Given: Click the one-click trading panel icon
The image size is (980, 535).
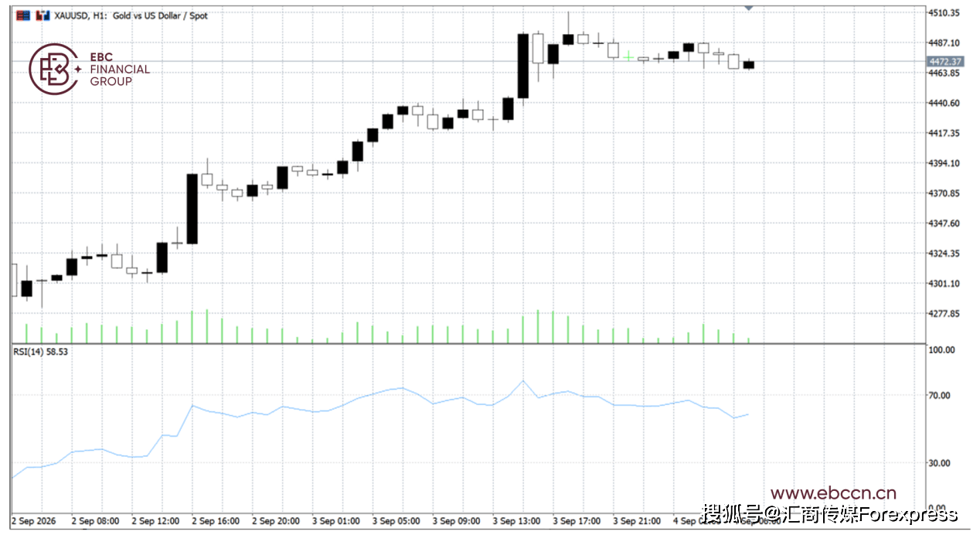Looking at the screenshot, I should [23, 15].
